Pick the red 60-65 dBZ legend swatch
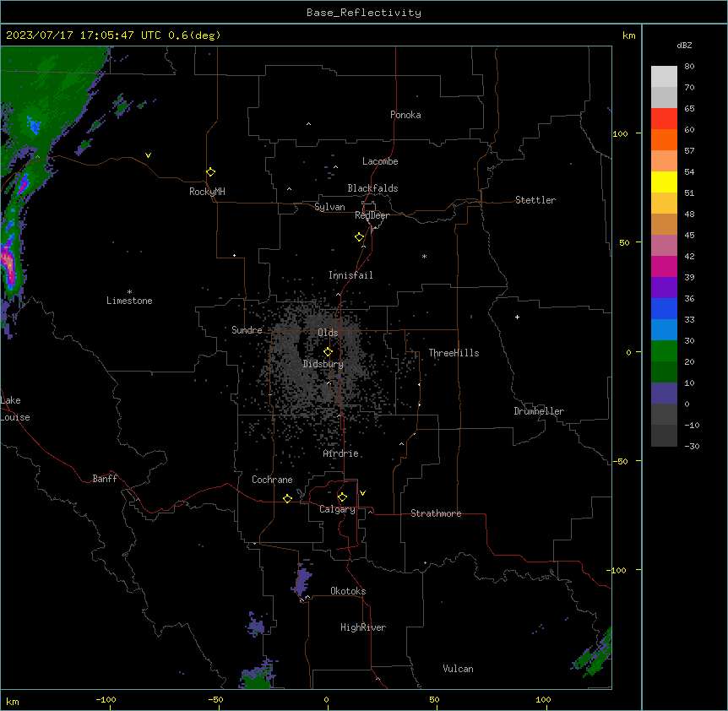728x711 pixels. [x=664, y=119]
